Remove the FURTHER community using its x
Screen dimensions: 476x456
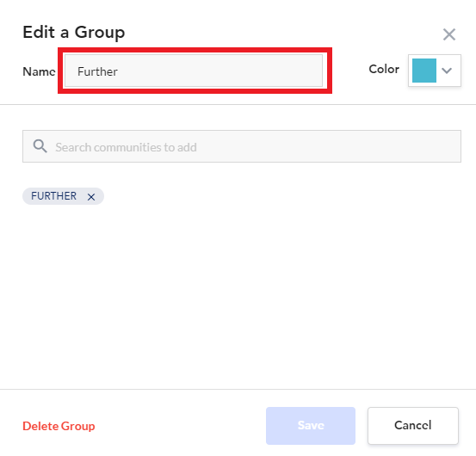pos(91,197)
